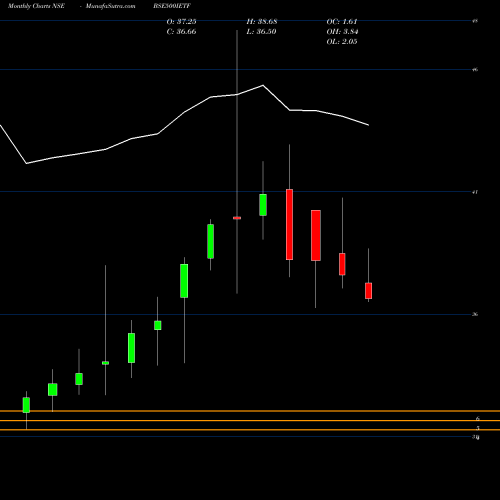The image size is (500, 500).
Task: Click the 'O: 37.25' open value
Action: [181, 22]
